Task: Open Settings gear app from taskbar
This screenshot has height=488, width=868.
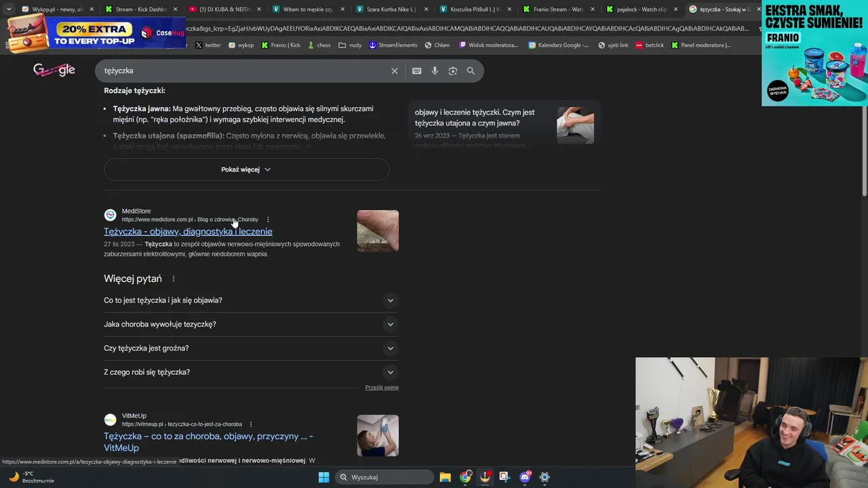Action: 545,477
